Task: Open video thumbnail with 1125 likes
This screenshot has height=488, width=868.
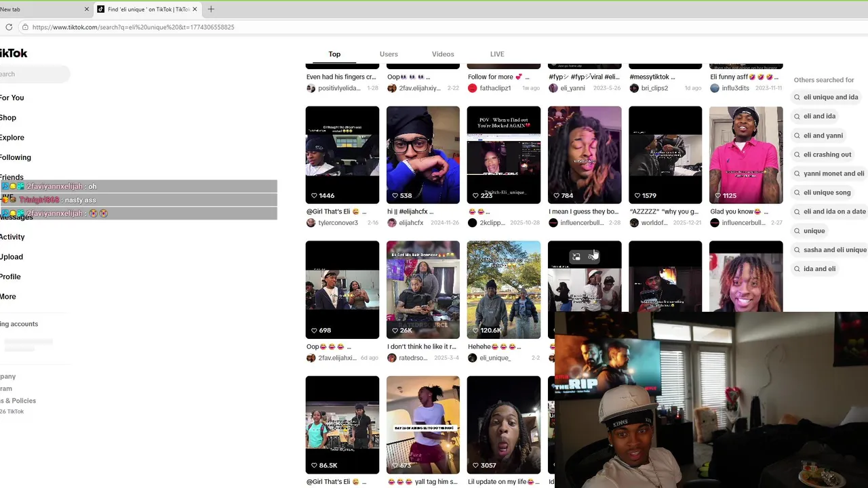Action: pyautogui.click(x=746, y=155)
